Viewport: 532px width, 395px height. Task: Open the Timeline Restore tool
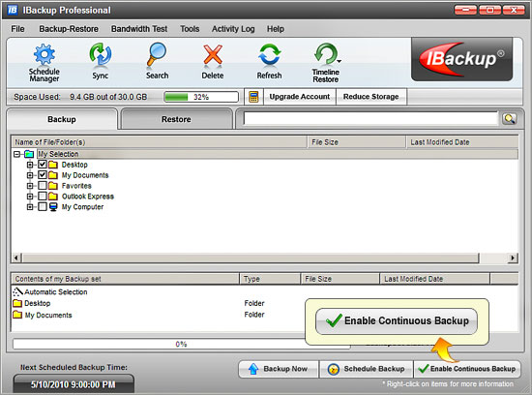pos(325,63)
